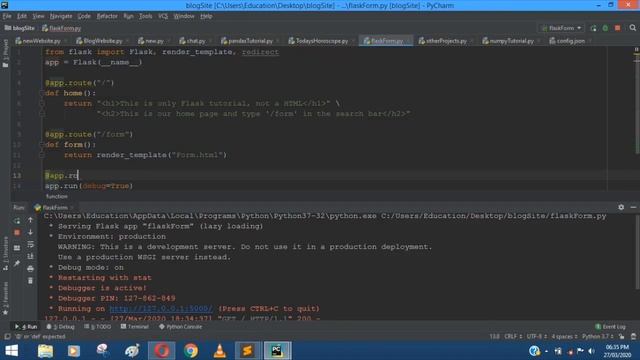Open File Explorer from the taskbar
Viewport: 640px width, 360px height.
click(x=45, y=351)
